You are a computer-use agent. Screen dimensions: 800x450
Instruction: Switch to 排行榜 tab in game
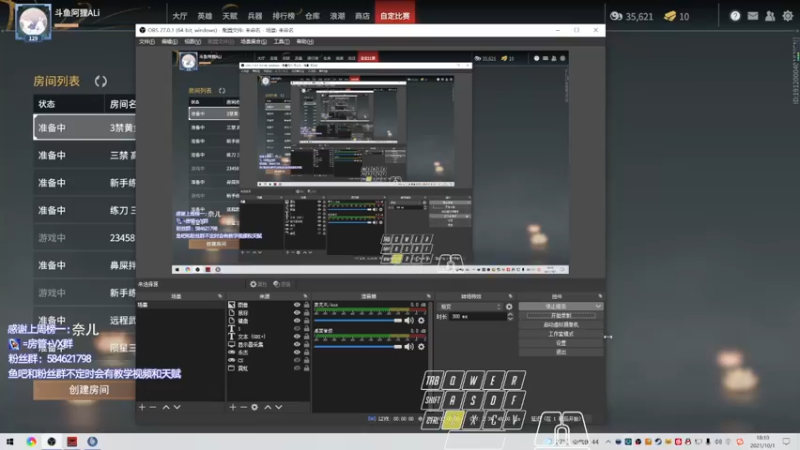click(x=284, y=16)
